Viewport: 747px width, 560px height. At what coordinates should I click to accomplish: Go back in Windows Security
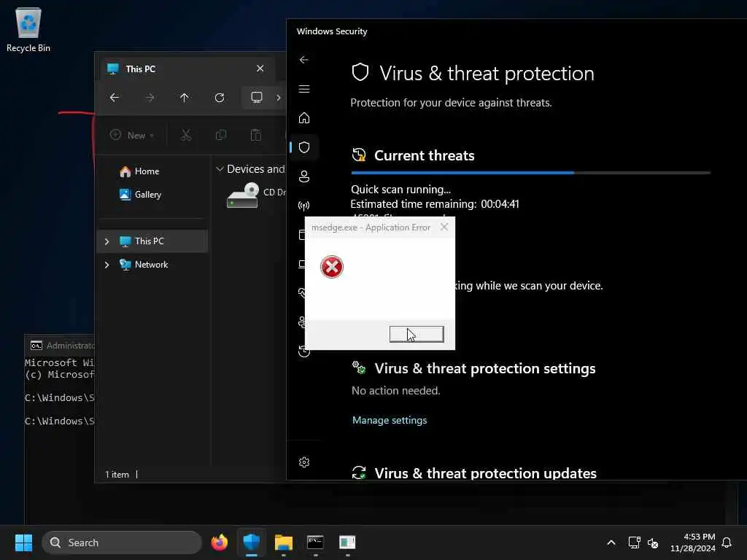pos(304,60)
